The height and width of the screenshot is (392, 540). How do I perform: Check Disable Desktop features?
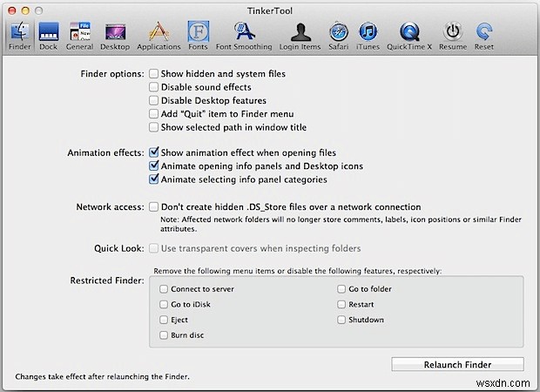[x=153, y=100]
